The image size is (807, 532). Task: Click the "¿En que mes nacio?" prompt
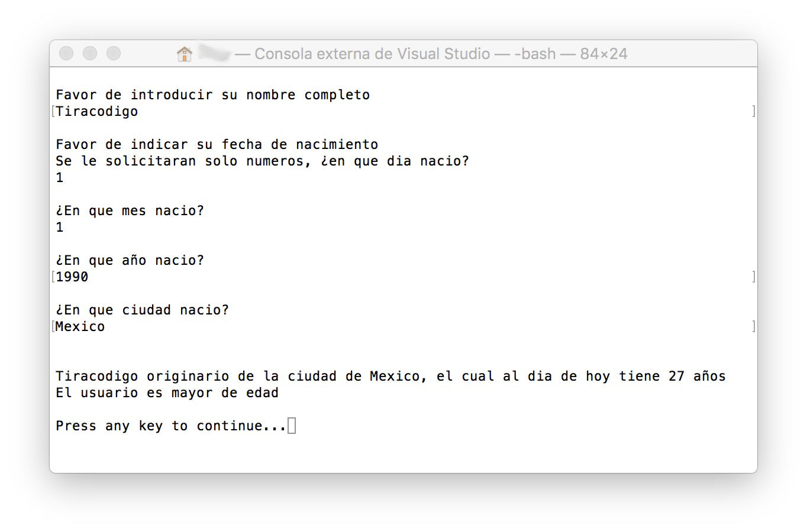(130, 210)
